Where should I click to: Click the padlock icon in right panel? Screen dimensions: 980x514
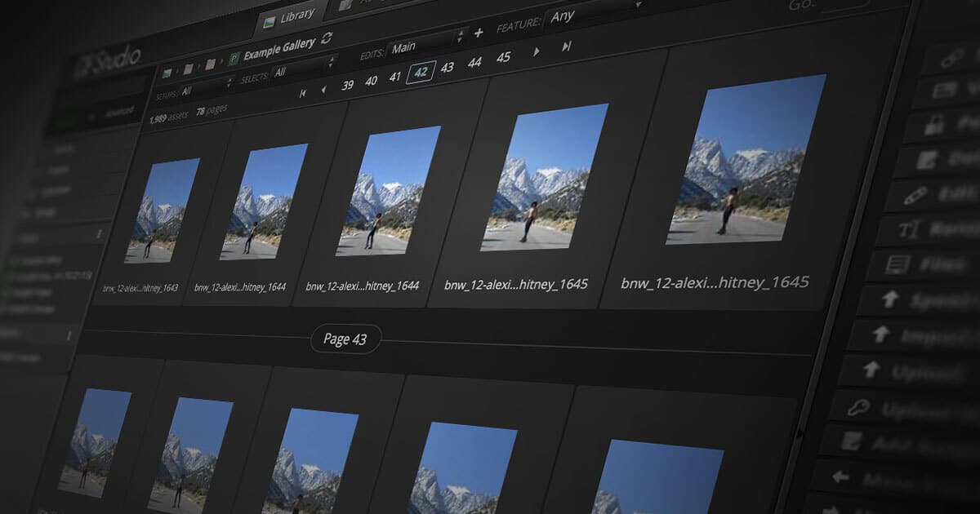click(933, 125)
